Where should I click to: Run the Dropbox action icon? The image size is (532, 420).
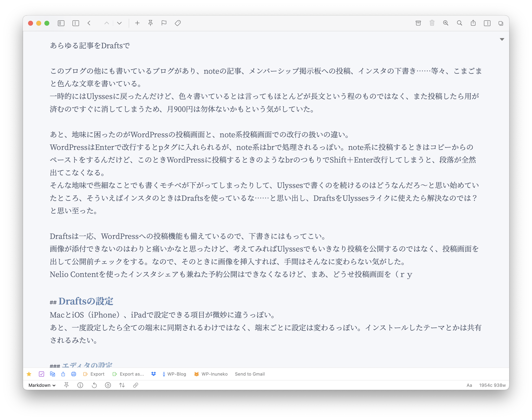[153, 374]
